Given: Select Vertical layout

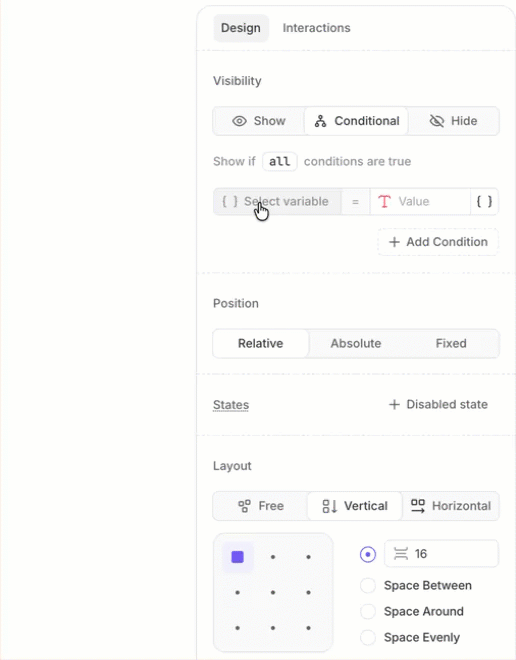Looking at the screenshot, I should coord(354,506).
